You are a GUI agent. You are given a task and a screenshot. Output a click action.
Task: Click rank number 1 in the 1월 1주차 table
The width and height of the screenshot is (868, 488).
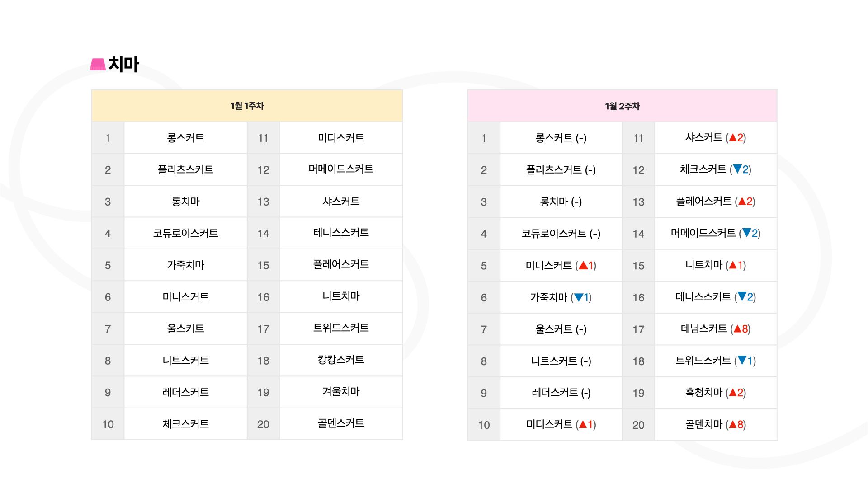tap(108, 138)
